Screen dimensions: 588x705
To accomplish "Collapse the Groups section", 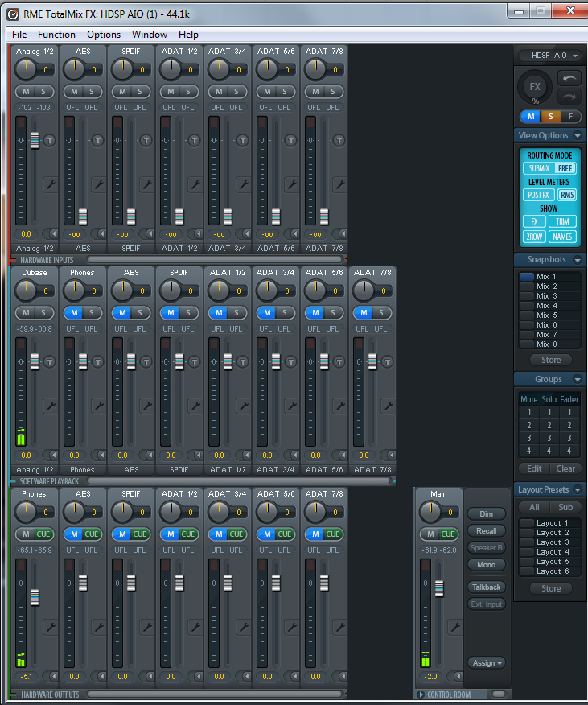I will tap(578, 380).
